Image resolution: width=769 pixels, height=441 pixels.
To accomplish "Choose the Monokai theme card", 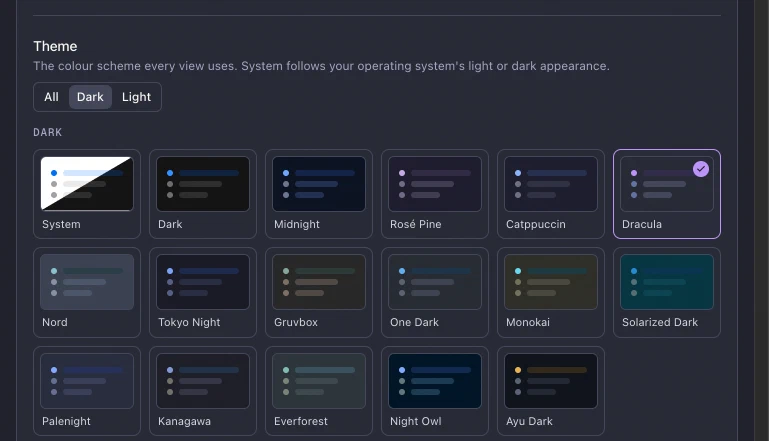I will click(551, 292).
